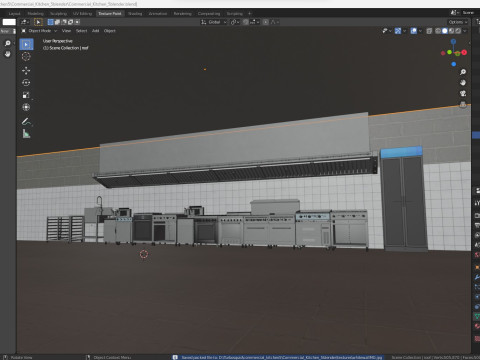Open the Tool properties tab
Image resolution: width=480 pixels, height=360 pixels.
tap(477, 203)
